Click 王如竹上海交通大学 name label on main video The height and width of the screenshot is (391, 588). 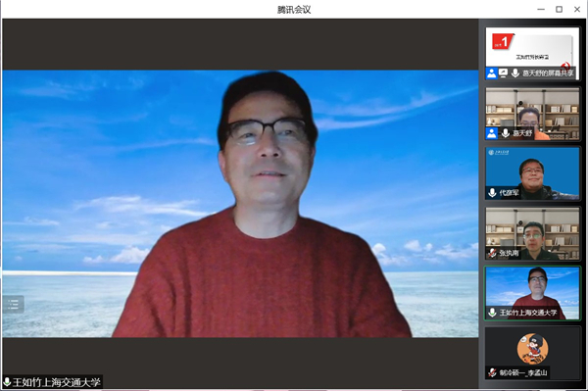pyautogui.click(x=56, y=382)
